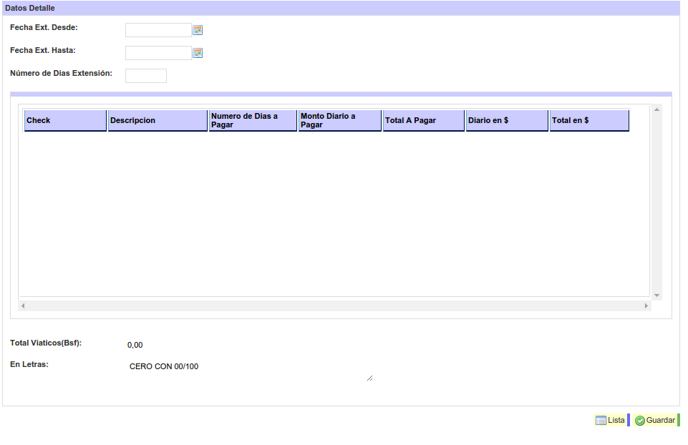The image size is (688, 445).
Task: Click the Diario en $ column header
Action: point(507,121)
